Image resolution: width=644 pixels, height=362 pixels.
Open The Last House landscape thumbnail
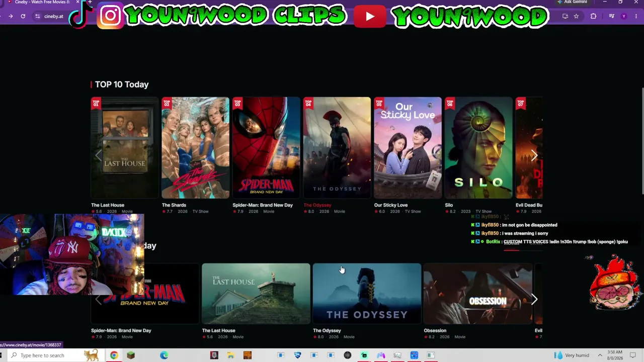pyautogui.click(x=256, y=294)
